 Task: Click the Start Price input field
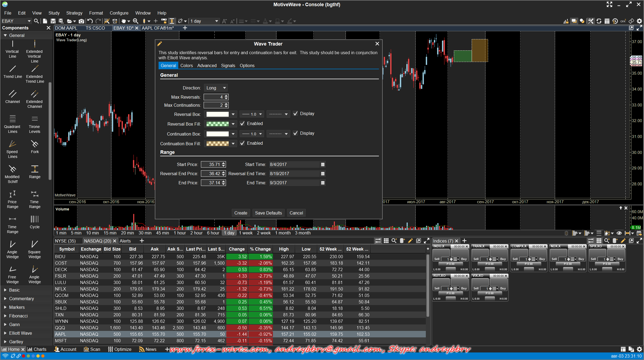pos(211,164)
